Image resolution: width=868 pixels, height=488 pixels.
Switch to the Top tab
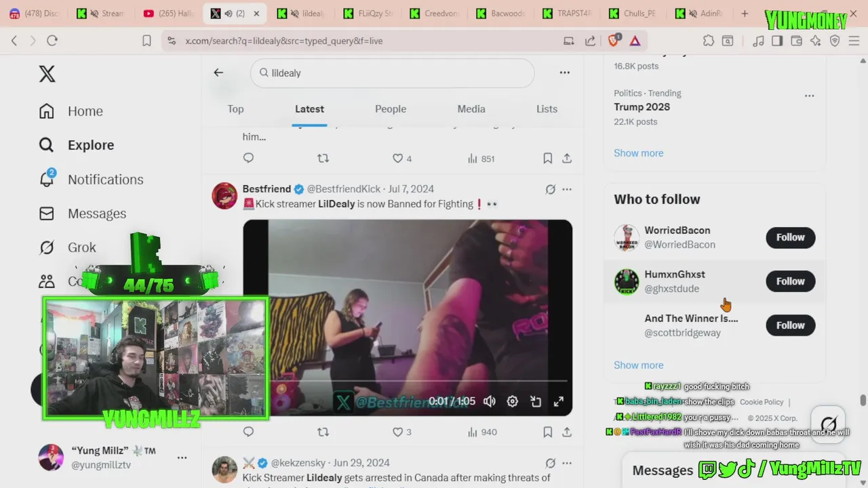click(235, 109)
